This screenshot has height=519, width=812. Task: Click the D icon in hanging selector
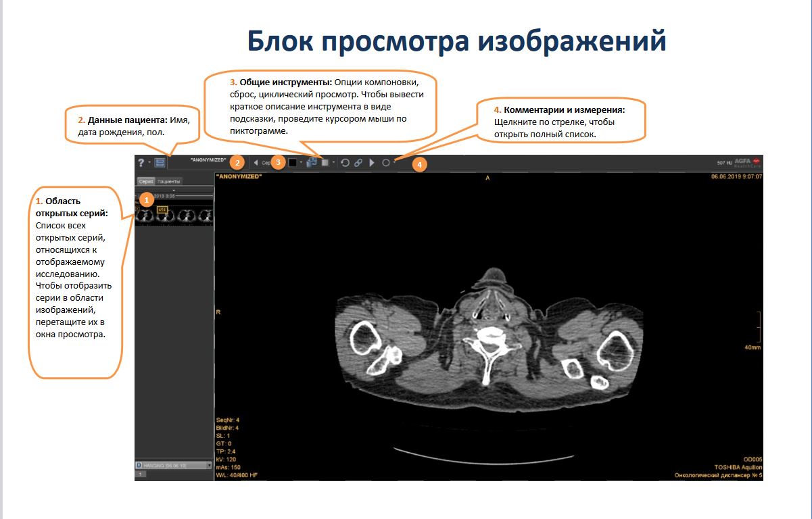(139, 465)
